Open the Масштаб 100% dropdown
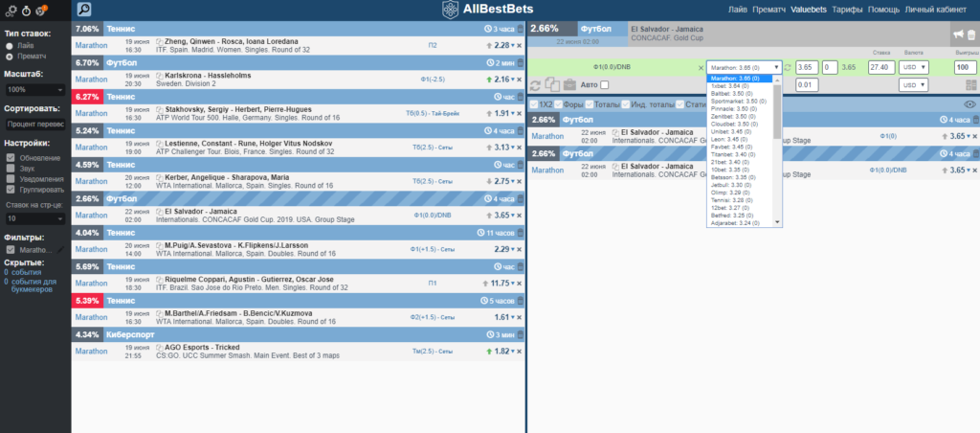The height and width of the screenshot is (433, 980). tap(35, 90)
